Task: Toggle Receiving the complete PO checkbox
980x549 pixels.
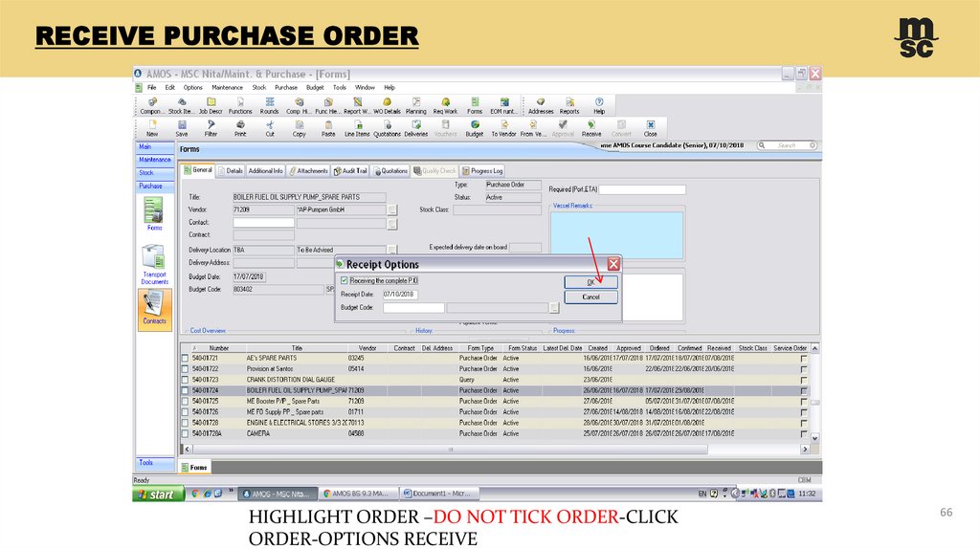Action: click(x=344, y=280)
